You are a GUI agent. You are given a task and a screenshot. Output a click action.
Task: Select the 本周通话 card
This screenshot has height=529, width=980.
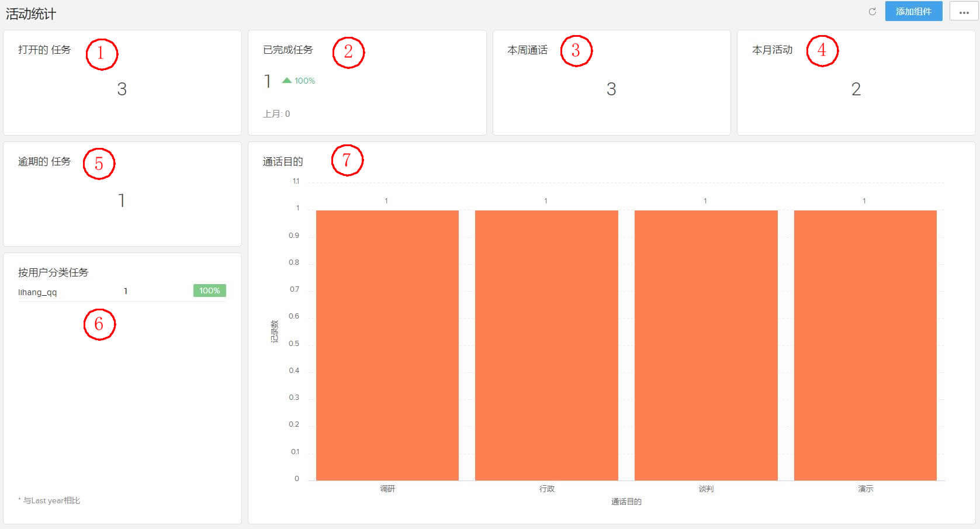pos(527,50)
